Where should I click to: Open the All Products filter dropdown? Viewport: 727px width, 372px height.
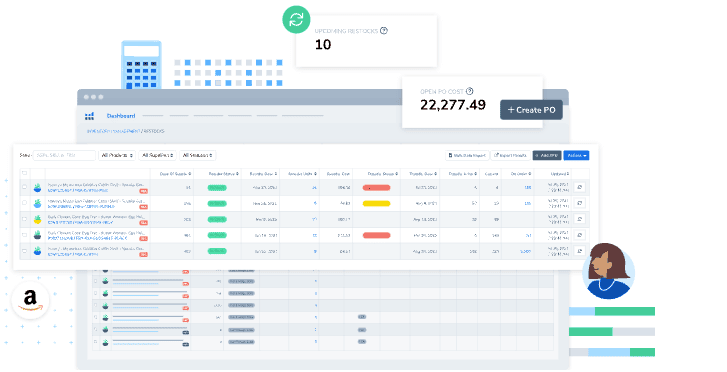coord(117,155)
